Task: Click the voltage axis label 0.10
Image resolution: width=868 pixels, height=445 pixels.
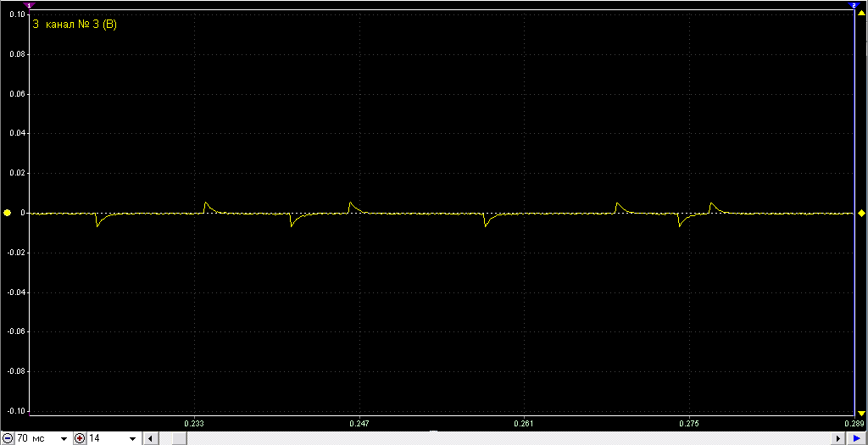Action: pyautogui.click(x=17, y=15)
